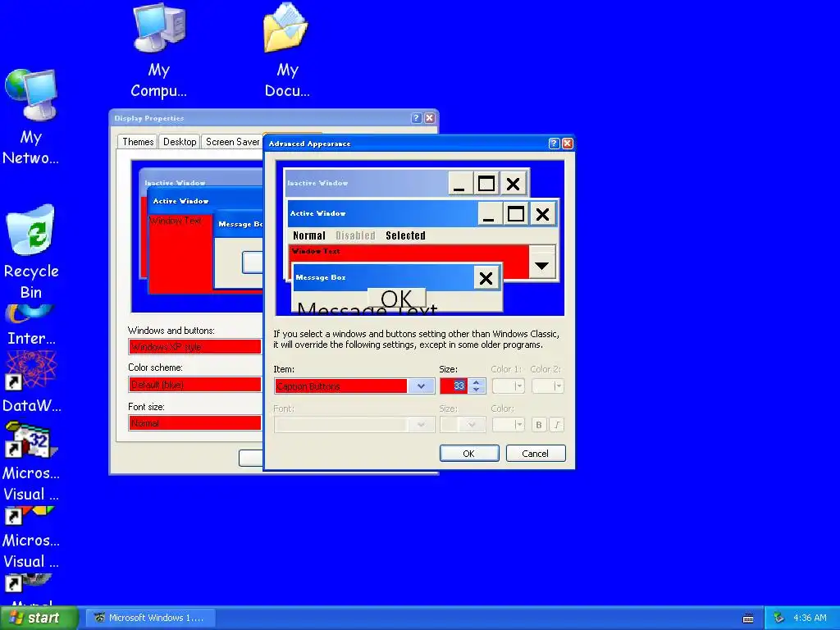Select the My Network Places icon
This screenshot has width=840, height=630.
coord(30,116)
